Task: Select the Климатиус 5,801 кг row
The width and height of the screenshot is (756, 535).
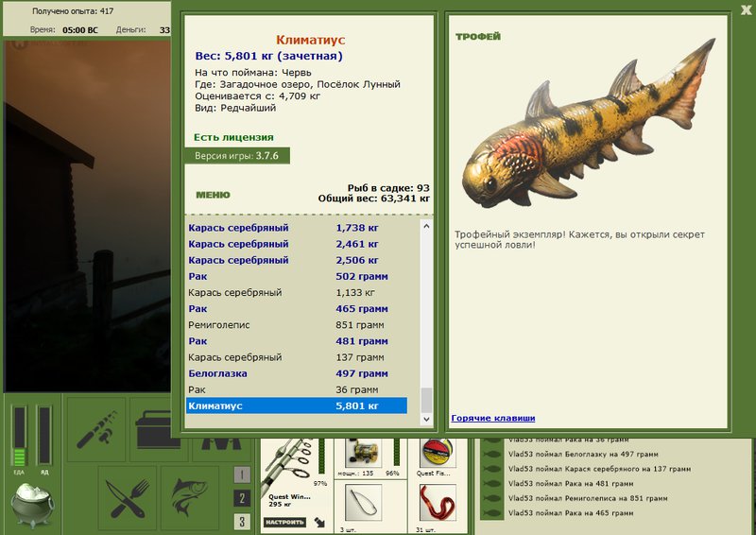Action: [297, 406]
